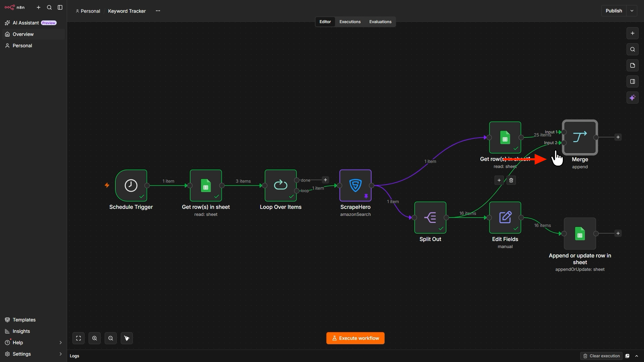Select Append or update row in sheet node
Viewport: 644px width, 362px height.
click(x=580, y=234)
